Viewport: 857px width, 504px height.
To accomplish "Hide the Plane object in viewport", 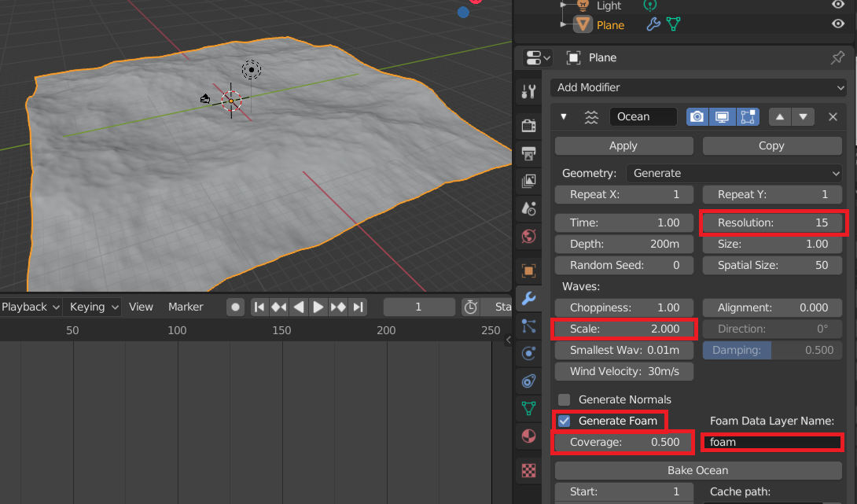I will coord(838,24).
